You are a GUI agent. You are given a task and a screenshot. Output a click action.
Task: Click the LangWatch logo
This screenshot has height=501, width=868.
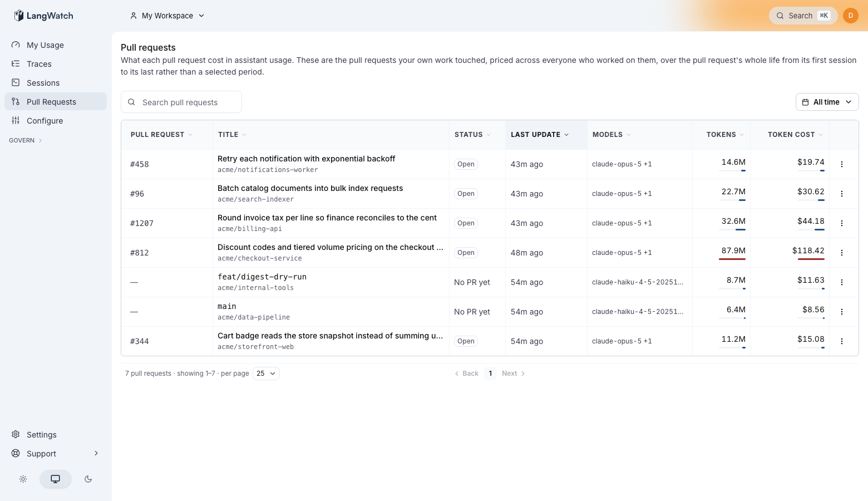(x=43, y=16)
